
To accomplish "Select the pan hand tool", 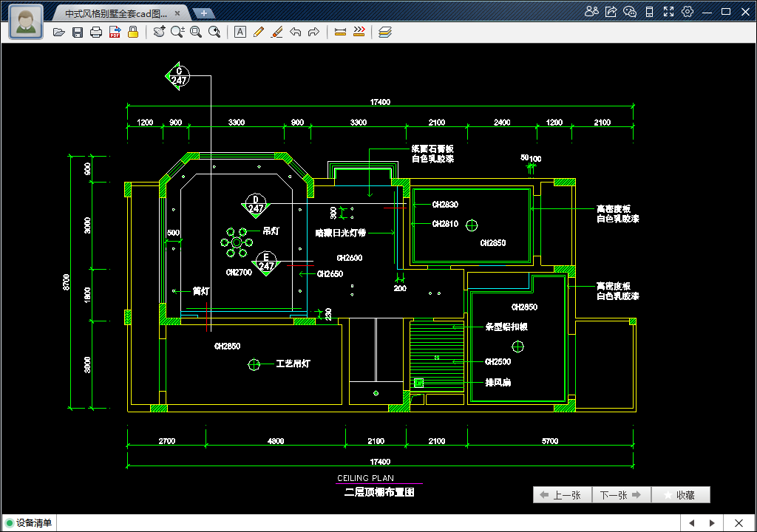I will (x=159, y=32).
